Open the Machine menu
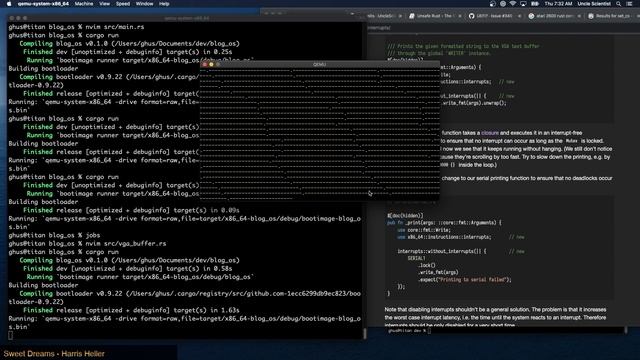The width and height of the screenshot is (640, 360). coord(84,4)
